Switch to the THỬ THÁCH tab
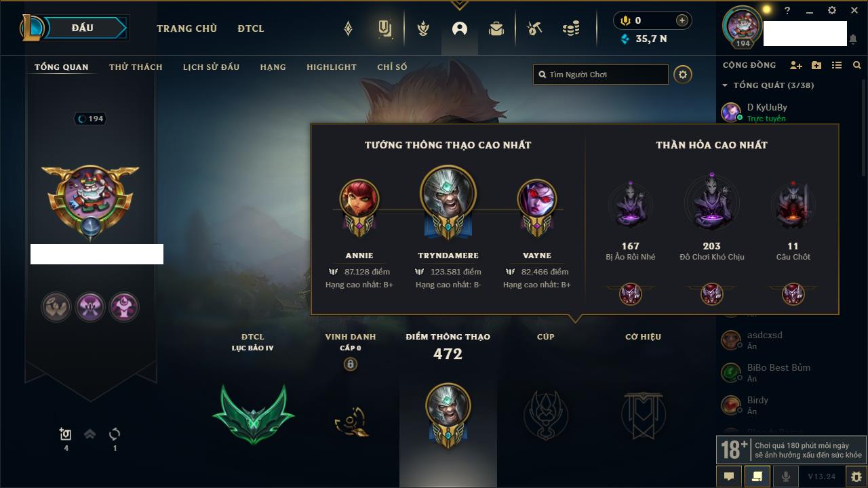Viewport: 868px width, 488px height. [x=136, y=67]
